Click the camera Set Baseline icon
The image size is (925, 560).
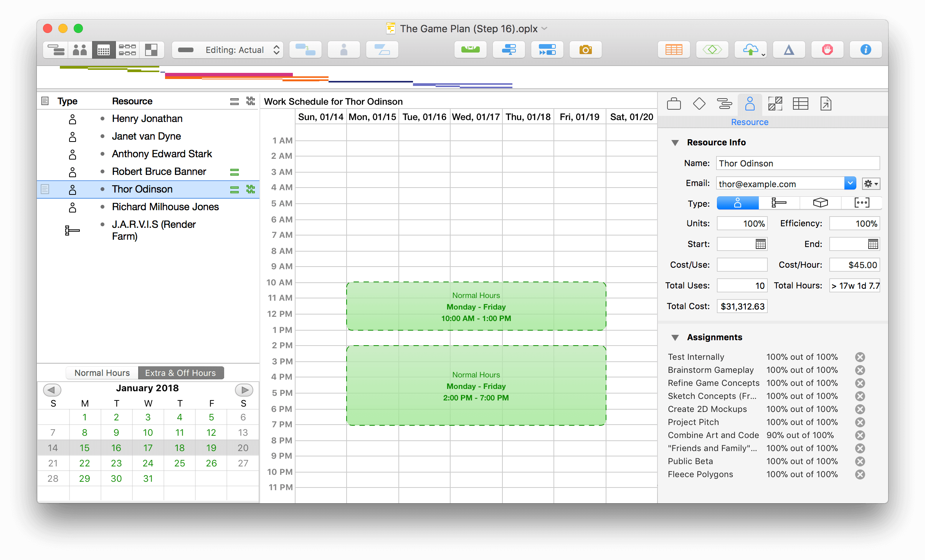tap(586, 50)
